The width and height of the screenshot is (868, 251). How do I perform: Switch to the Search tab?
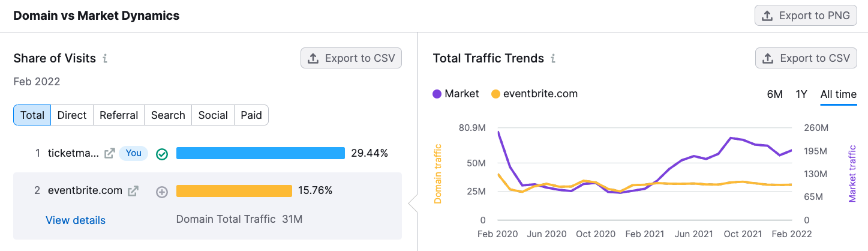pos(168,115)
